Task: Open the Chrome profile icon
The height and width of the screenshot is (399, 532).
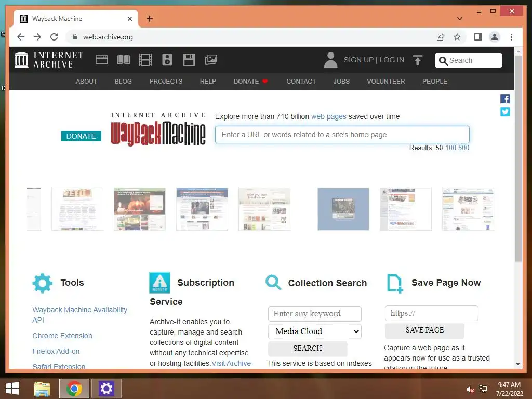Action: pyautogui.click(x=495, y=37)
